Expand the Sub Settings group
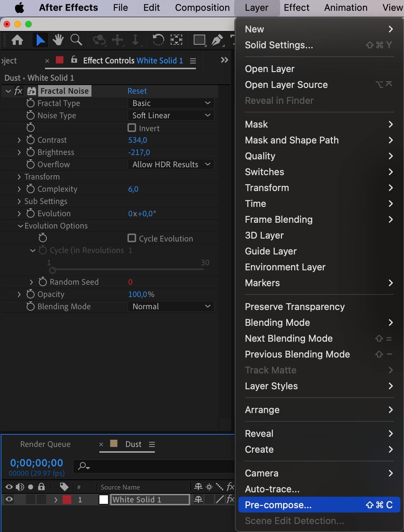This screenshot has height=532, width=404. (x=19, y=201)
